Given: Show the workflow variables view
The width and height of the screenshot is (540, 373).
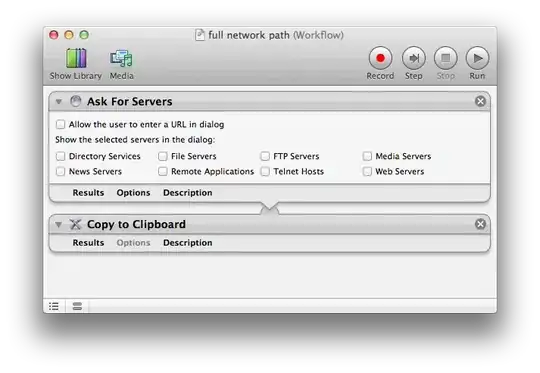Looking at the screenshot, I should pyautogui.click(x=77, y=306).
